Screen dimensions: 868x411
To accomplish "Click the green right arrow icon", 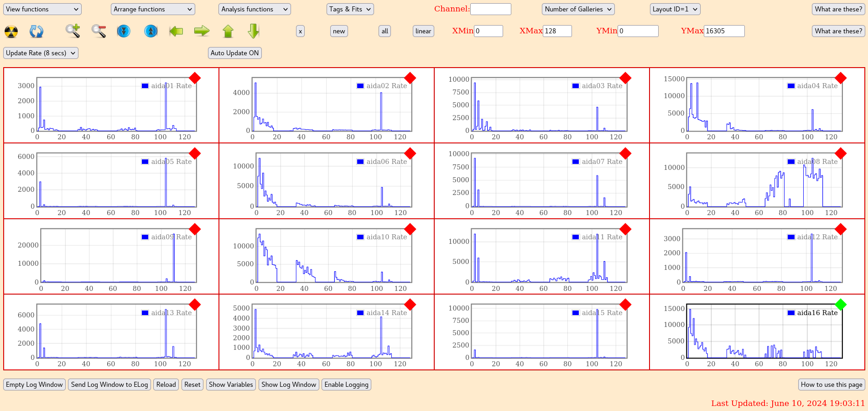I will 202,31.
